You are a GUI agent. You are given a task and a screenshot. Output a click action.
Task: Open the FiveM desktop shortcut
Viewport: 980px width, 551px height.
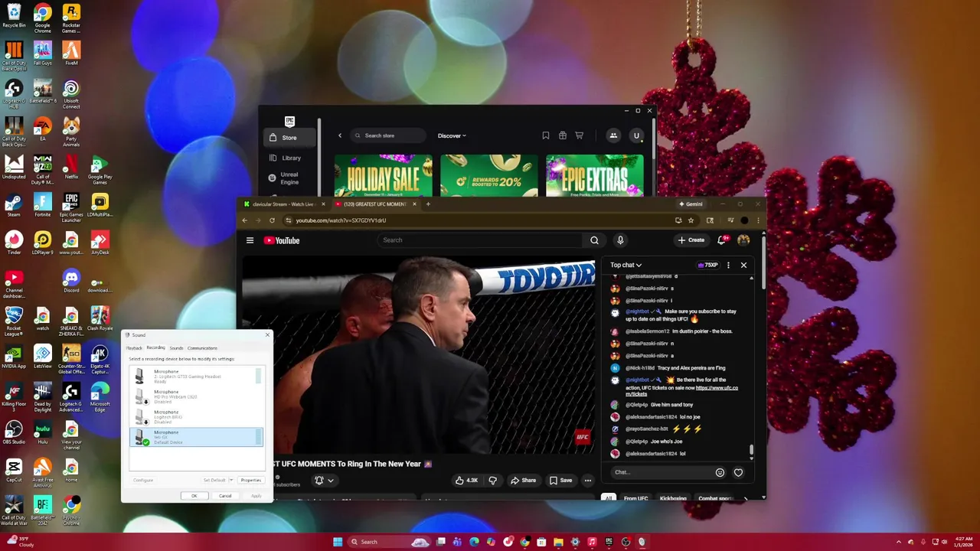point(71,54)
